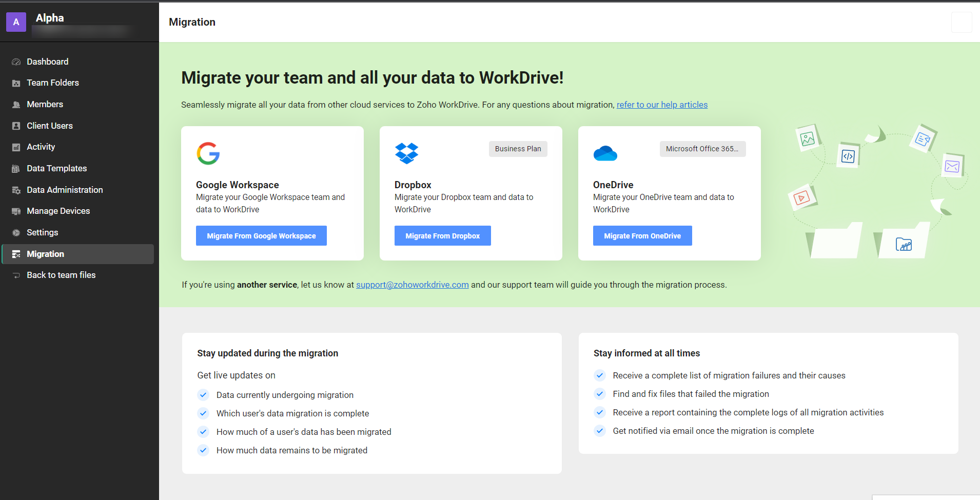Open Dashboard via its sidebar icon

(16, 62)
